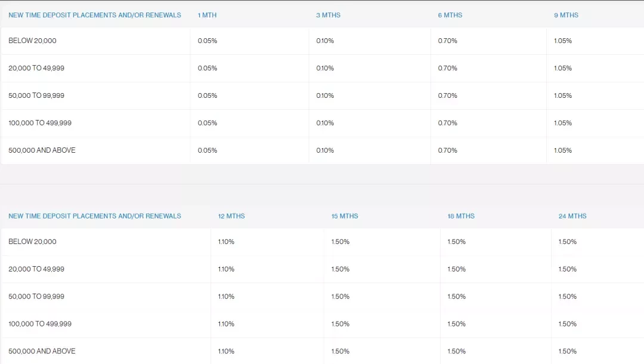Click 20,000 TO 49,999 label in first table
This screenshot has height=364, width=644.
pyautogui.click(x=36, y=68)
